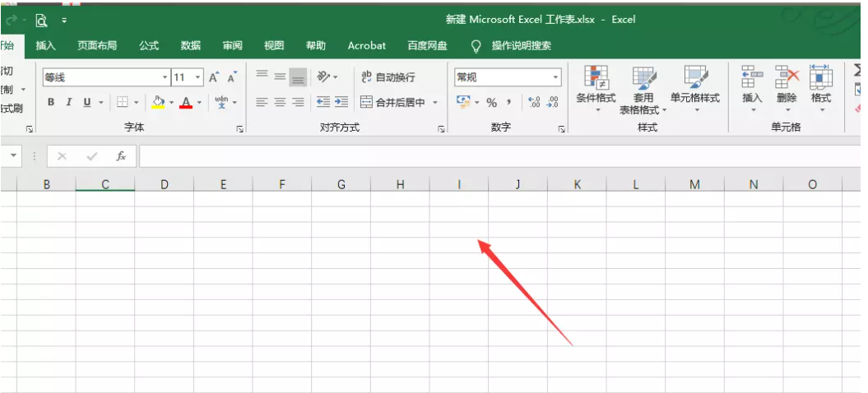868x393 pixels.
Task: Open 合并后居中 dropdown arrow
Action: click(435, 103)
